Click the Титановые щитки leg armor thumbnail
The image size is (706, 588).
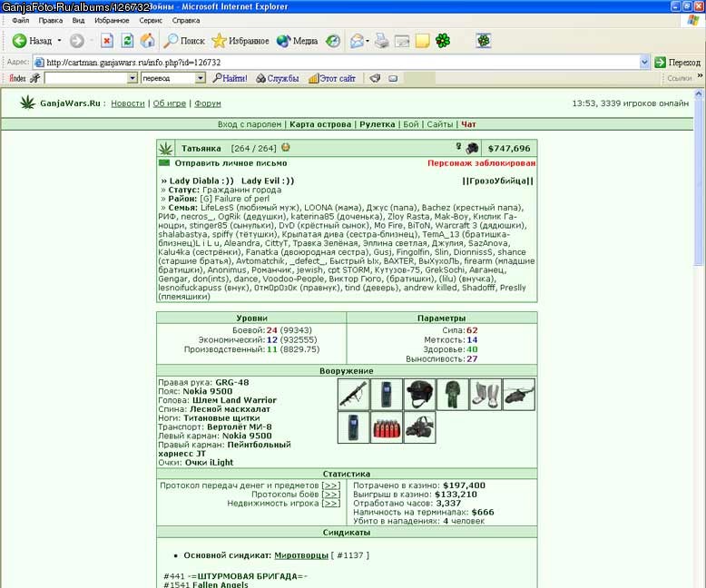[485, 395]
